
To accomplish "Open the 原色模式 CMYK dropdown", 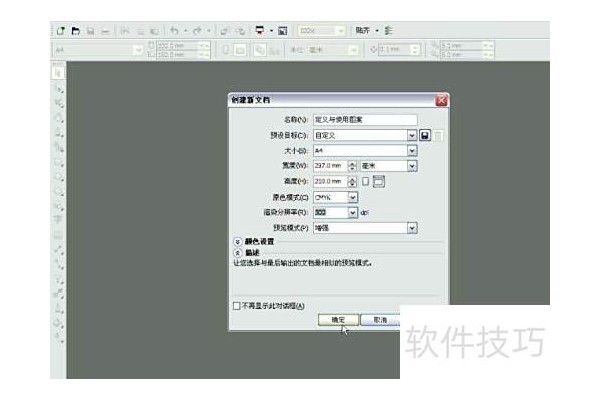I will (x=353, y=198).
